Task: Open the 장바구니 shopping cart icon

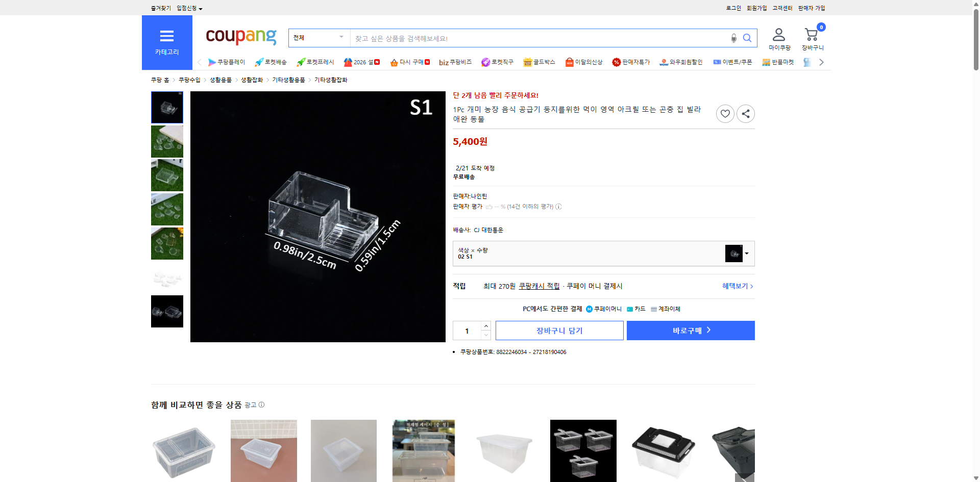Action: click(811, 35)
